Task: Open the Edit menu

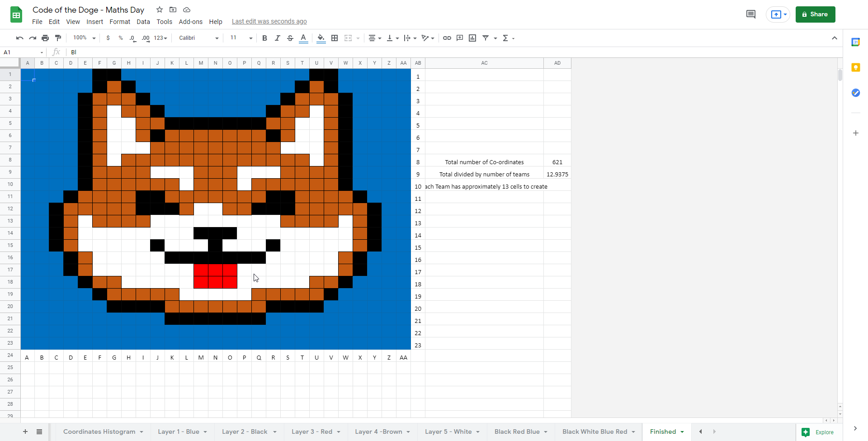Action: pyautogui.click(x=54, y=22)
